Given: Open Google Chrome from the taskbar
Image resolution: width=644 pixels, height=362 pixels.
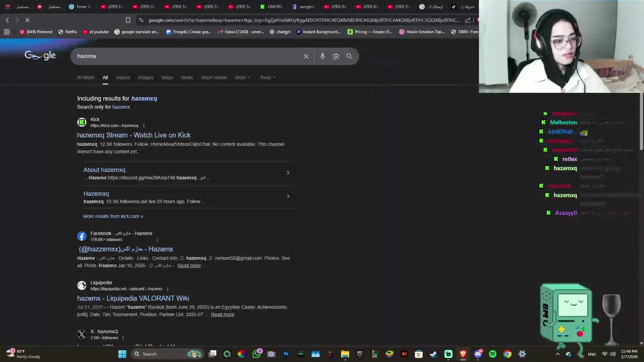Looking at the screenshot, I should [x=507, y=354].
